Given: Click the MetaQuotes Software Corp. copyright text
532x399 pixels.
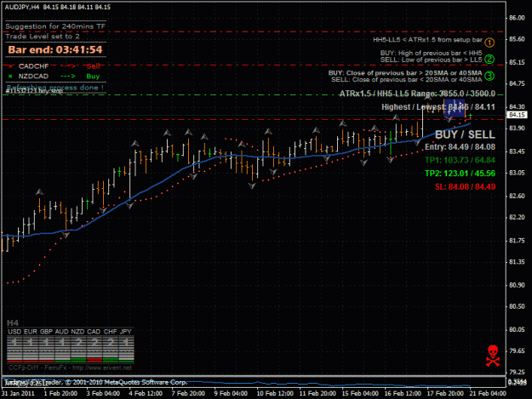Looking at the screenshot, I should click(x=126, y=382).
